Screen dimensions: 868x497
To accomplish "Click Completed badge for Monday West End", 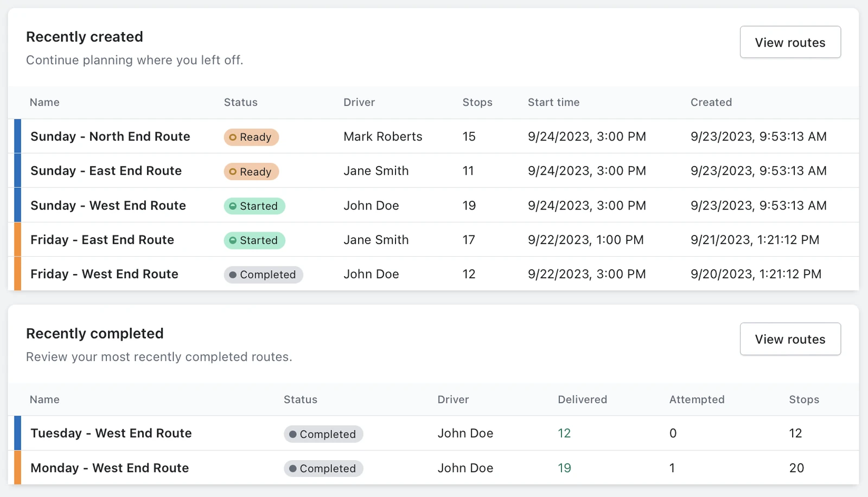I will pos(323,468).
